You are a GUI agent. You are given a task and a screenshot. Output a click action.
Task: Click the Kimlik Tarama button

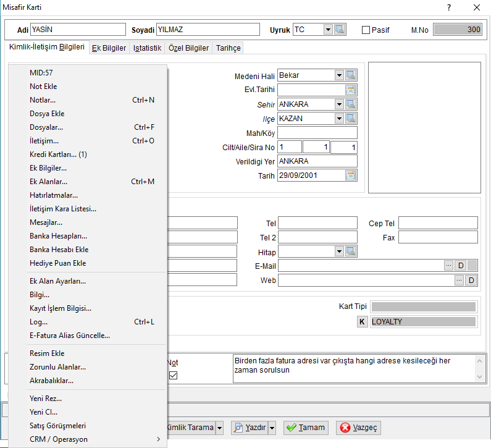pos(191,428)
